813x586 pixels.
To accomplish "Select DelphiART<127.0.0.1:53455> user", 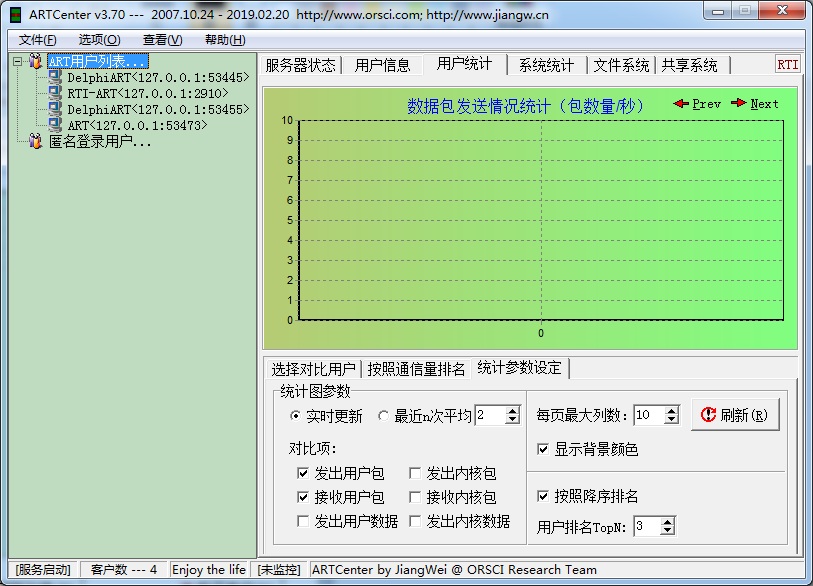I will (x=158, y=109).
